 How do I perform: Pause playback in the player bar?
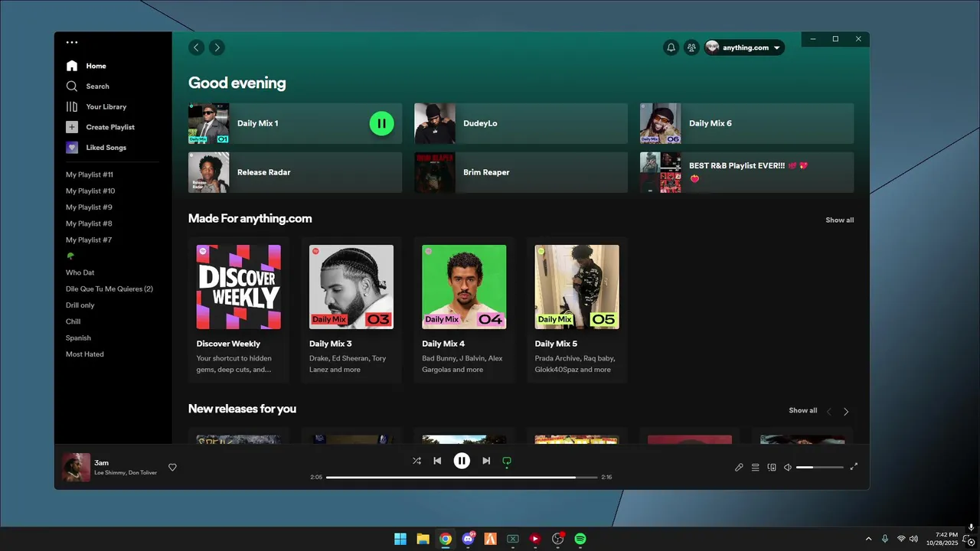tap(462, 461)
